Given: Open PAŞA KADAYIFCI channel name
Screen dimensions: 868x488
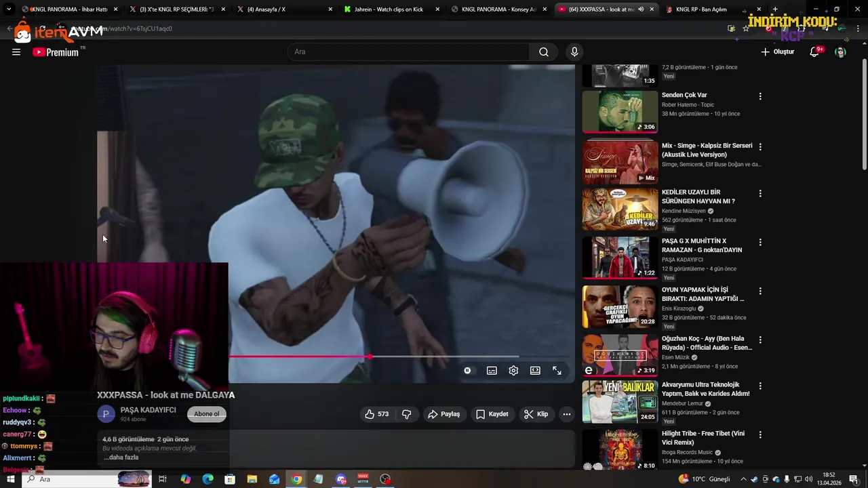Looking at the screenshot, I should (148, 410).
